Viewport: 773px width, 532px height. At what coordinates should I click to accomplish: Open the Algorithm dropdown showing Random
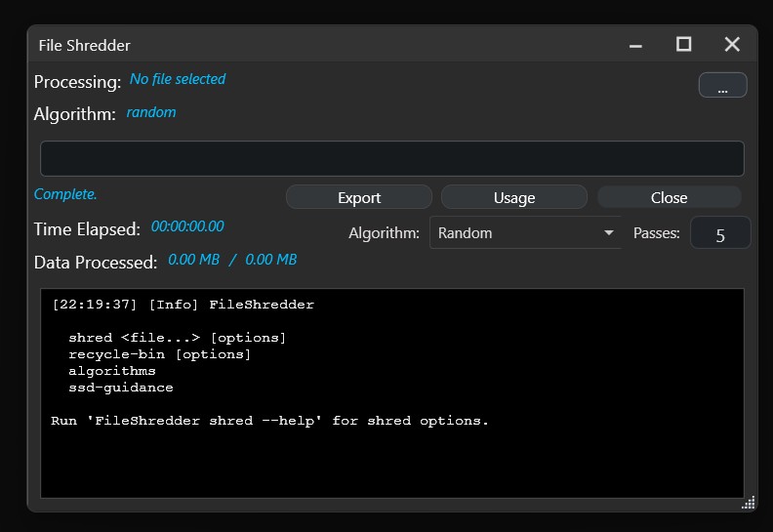(525, 232)
